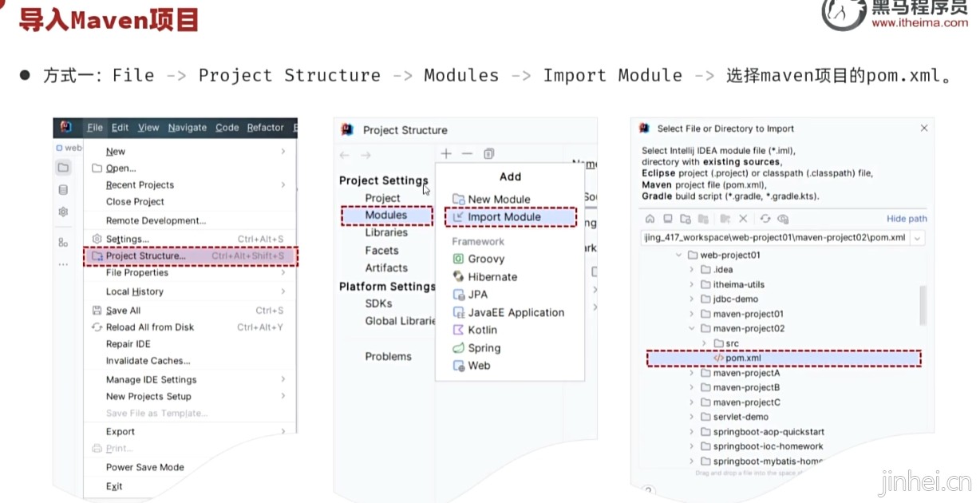Click the file path input field

(x=775, y=238)
